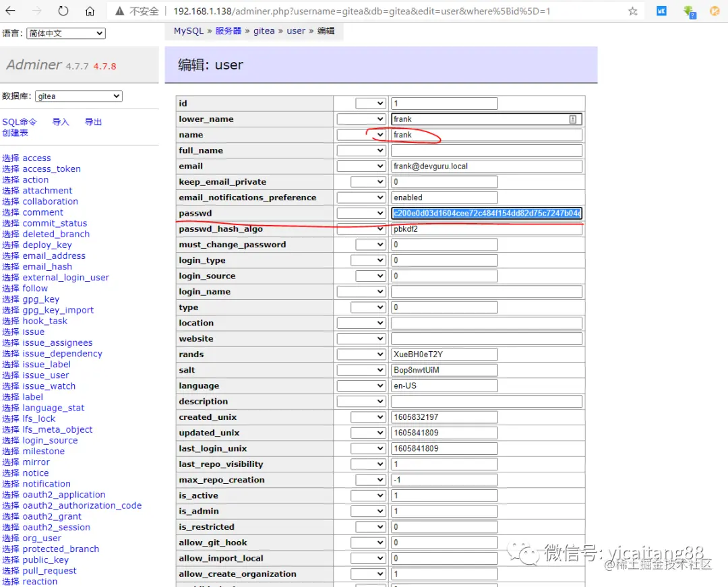Open the email_address table link
The image size is (728, 587).
pyautogui.click(x=54, y=255)
